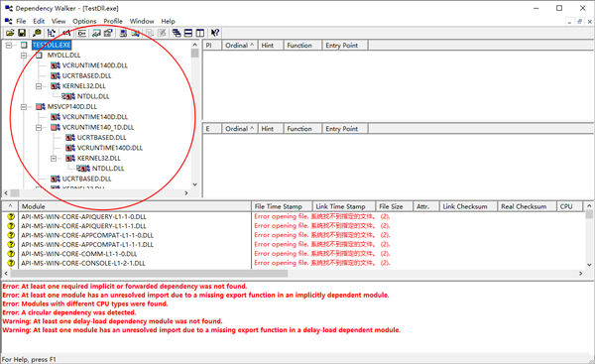The height and width of the screenshot is (364, 595).
Task: Click the Save toolbar icon
Action: 22,33
